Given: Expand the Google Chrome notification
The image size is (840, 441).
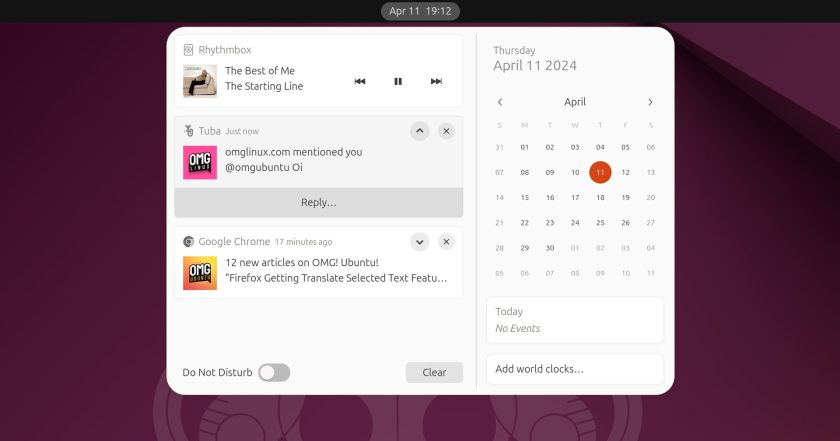Looking at the screenshot, I should coord(420,242).
